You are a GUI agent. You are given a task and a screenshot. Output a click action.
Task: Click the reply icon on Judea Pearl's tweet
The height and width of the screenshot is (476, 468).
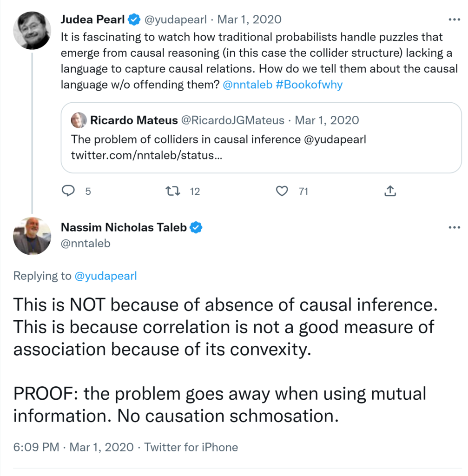[x=69, y=191]
